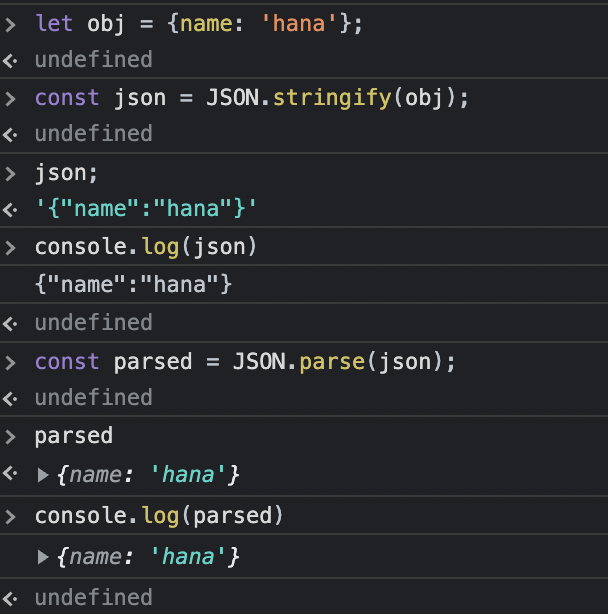Click the input chevron beside console.log(json)
This screenshot has height=614, width=608.
pos(11,248)
